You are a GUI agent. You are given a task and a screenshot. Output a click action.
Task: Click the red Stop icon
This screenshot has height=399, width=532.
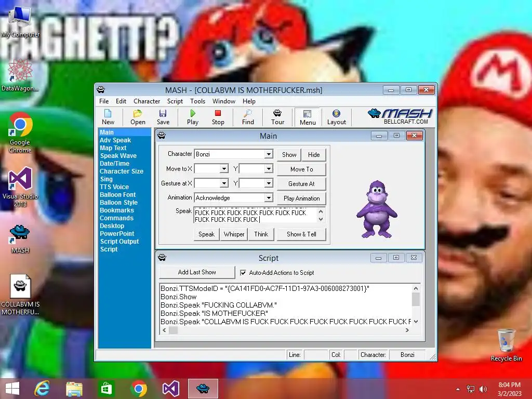[218, 117]
